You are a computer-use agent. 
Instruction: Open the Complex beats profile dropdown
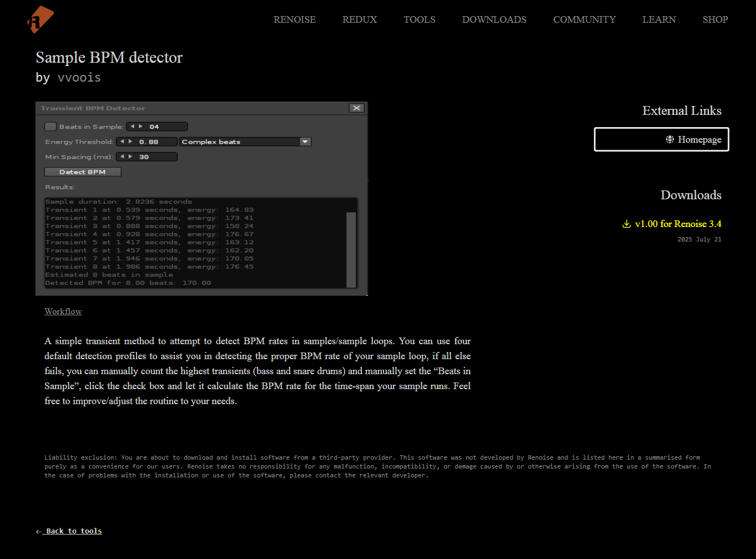coord(245,142)
